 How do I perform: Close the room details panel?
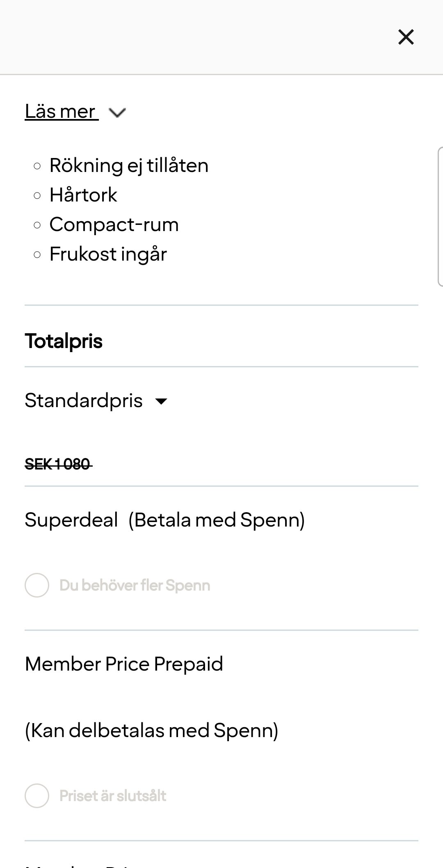406,37
